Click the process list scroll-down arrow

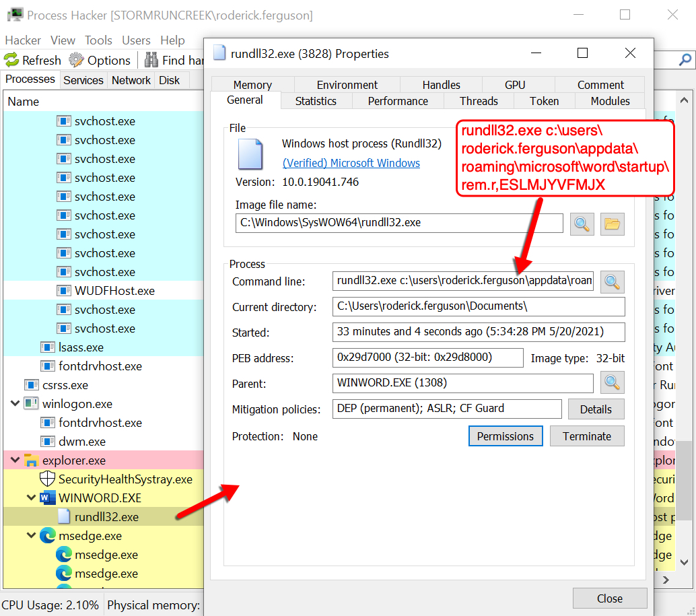click(684, 562)
